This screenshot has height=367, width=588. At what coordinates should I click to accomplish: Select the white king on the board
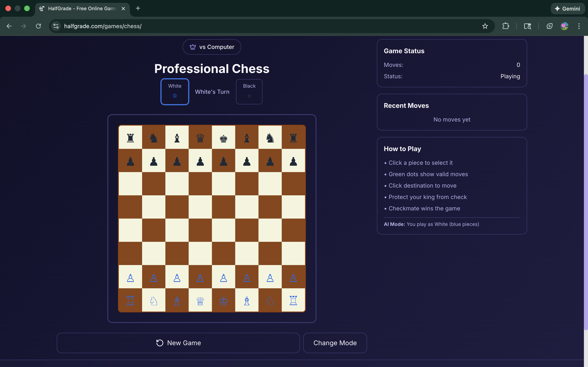224,301
